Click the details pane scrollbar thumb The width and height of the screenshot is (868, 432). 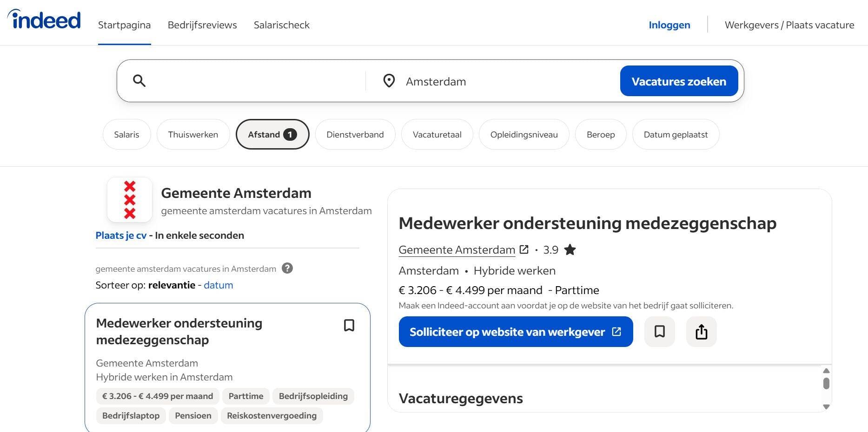point(826,383)
